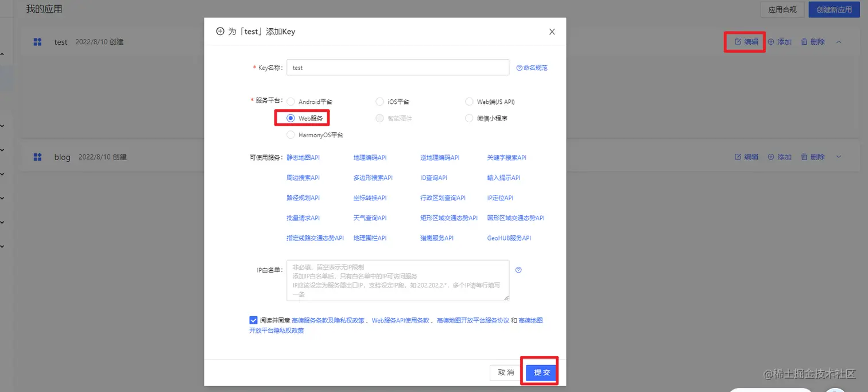Viewport: 868px width, 392px height.
Task: Select the Android平台 radio option
Action: [290, 102]
